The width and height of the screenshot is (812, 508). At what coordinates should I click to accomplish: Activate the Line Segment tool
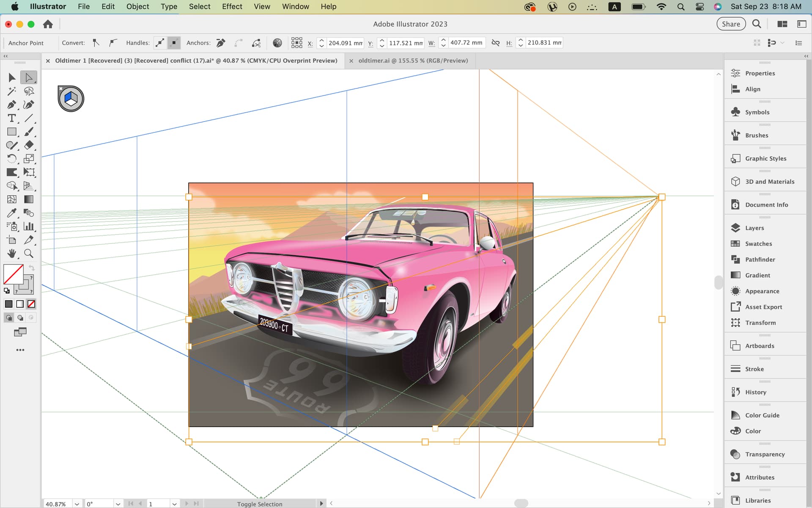[29, 118]
